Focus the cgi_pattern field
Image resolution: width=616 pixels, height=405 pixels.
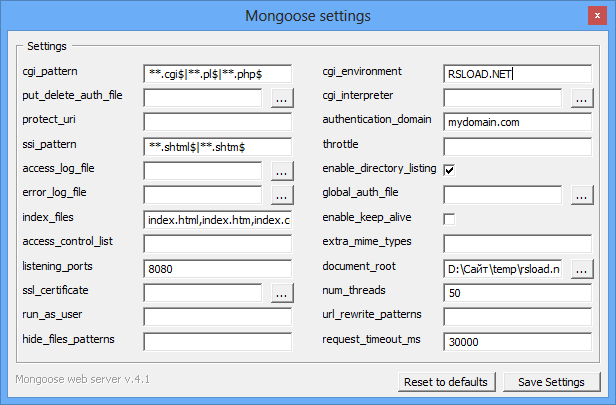point(218,73)
